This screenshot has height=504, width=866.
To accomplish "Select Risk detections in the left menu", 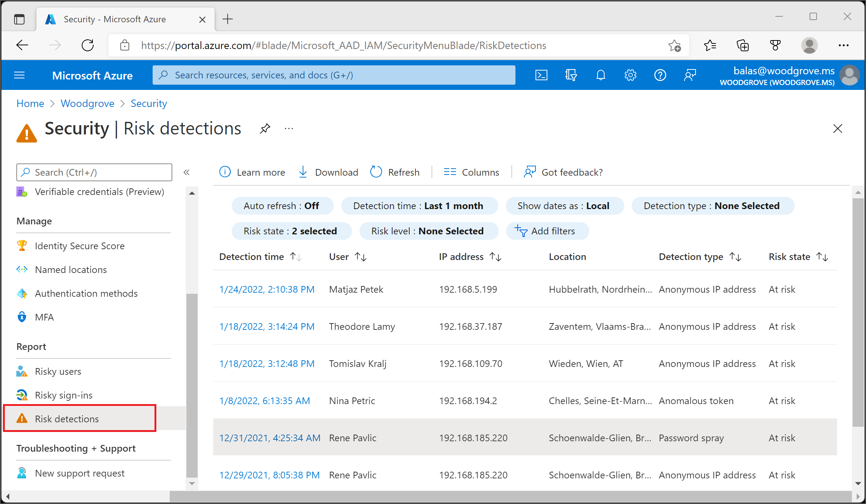I will click(x=80, y=419).
